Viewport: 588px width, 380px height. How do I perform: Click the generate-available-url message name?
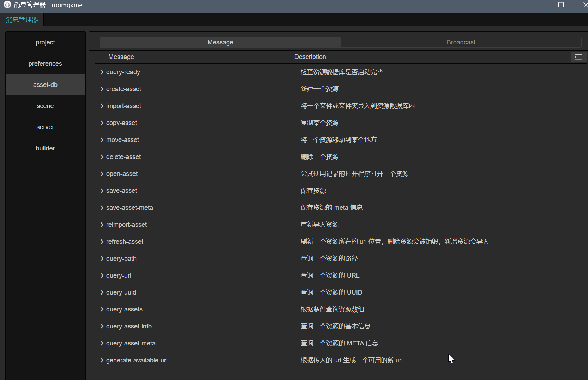pos(137,360)
